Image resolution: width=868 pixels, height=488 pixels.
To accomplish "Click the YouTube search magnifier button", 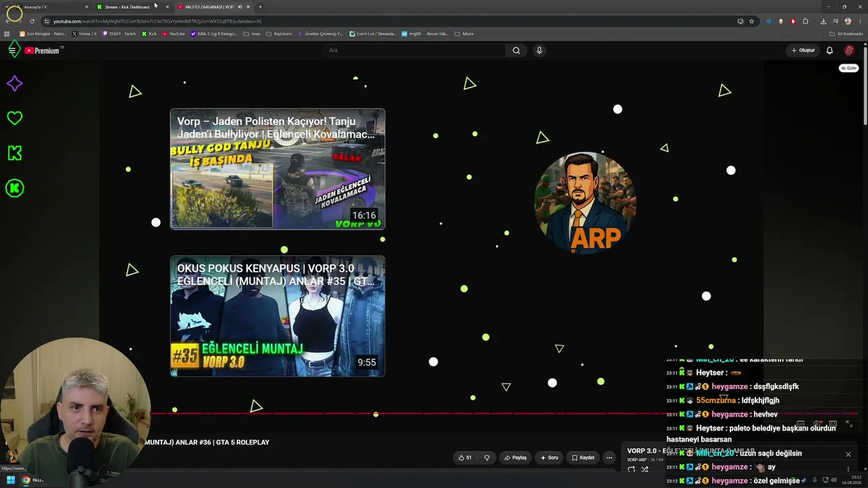I will click(x=516, y=50).
